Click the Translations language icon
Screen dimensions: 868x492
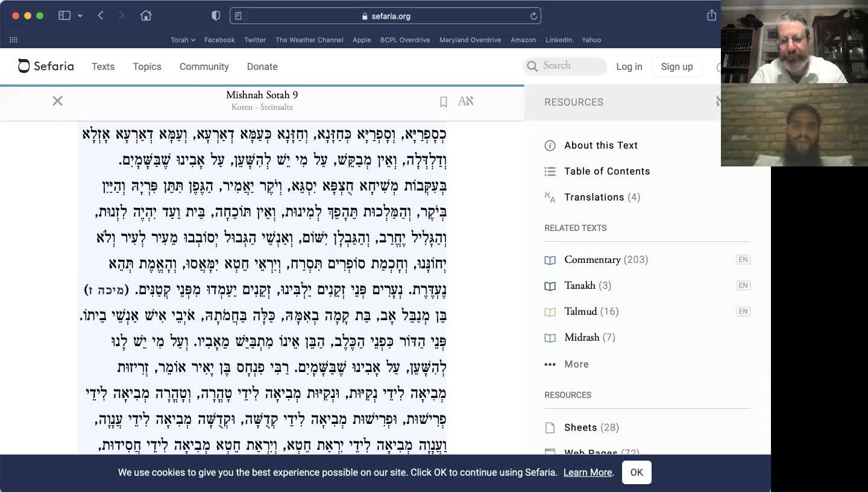pyautogui.click(x=550, y=197)
